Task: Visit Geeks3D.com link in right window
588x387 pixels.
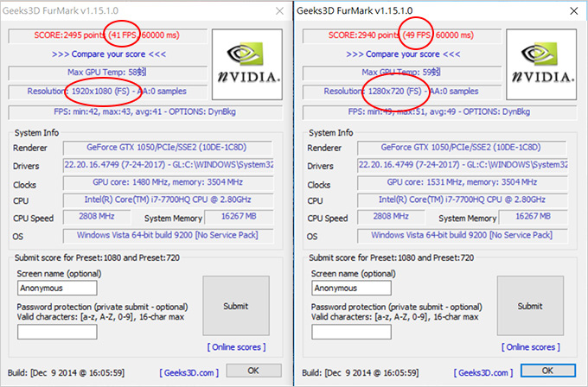Action: point(483,373)
